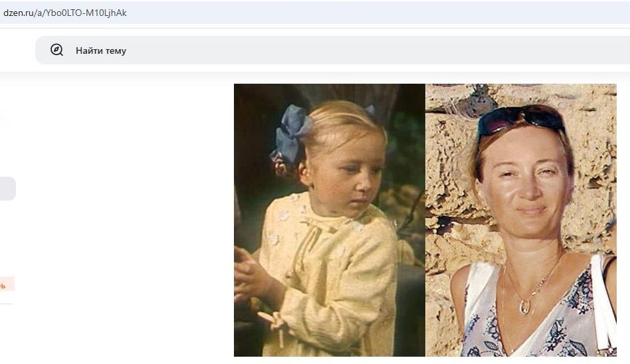Click the compass search icon beside Найти тему
This screenshot has width=630, height=364.
click(56, 50)
